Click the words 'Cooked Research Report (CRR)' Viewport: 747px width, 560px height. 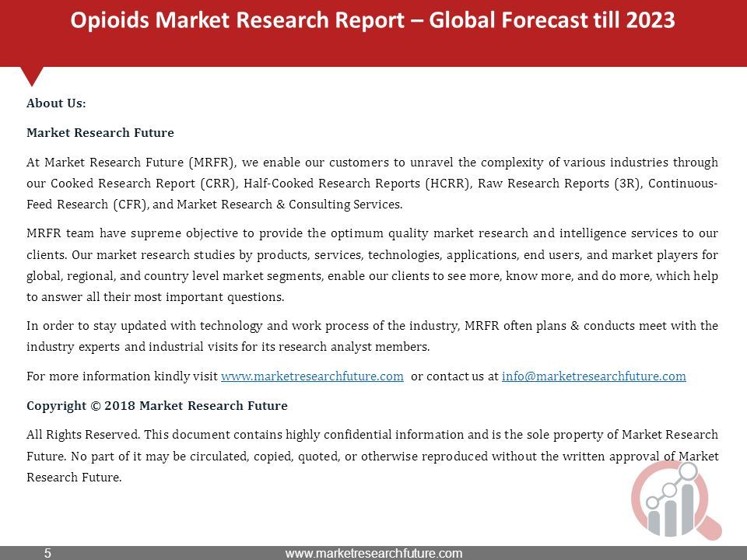point(143,184)
